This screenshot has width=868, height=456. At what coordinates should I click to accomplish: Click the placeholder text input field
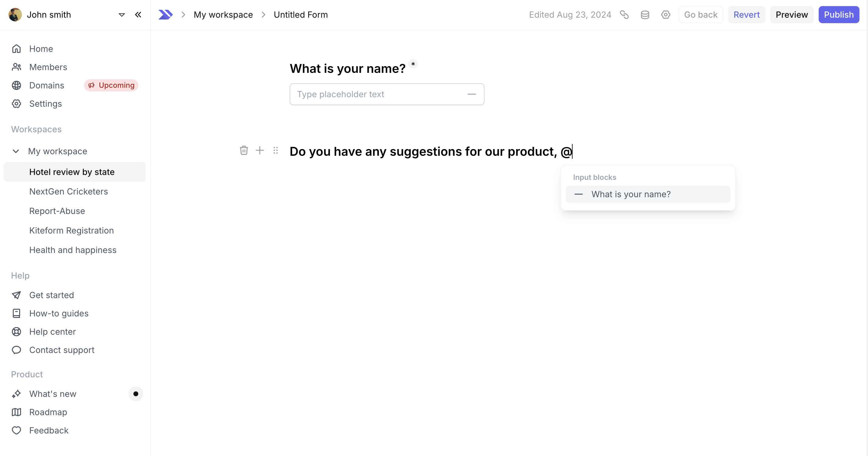click(387, 94)
